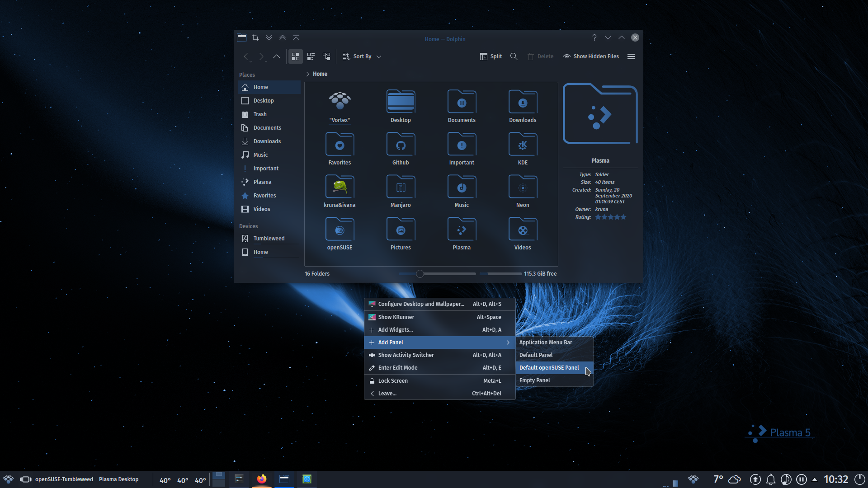Select Music in Places sidebar

pos(269,155)
